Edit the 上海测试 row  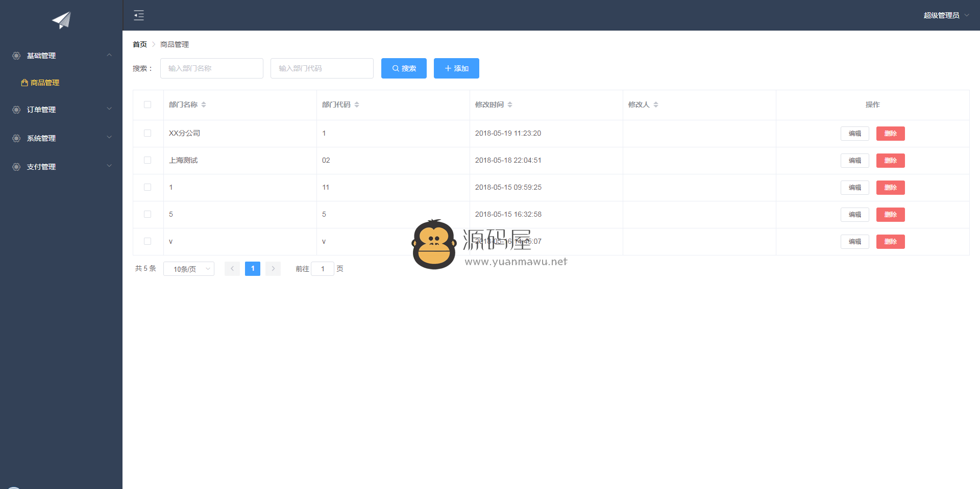[x=855, y=161]
